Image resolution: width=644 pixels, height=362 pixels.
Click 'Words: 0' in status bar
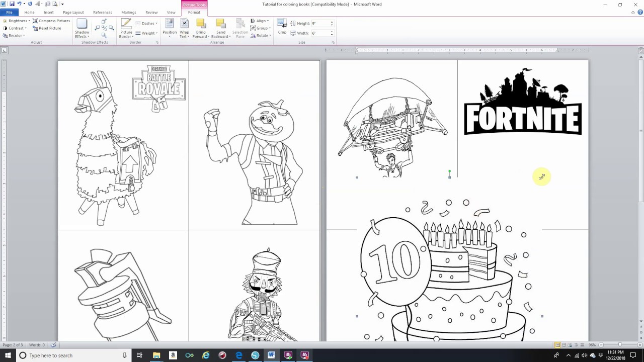pyautogui.click(x=37, y=345)
